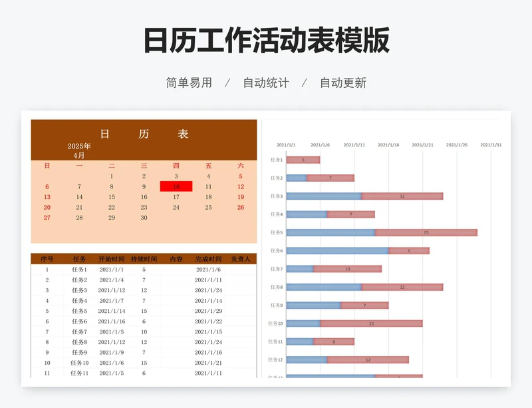The height and width of the screenshot is (408, 532).
Task: Click chart axis label 2021/1/26
Action: [x=457, y=144]
